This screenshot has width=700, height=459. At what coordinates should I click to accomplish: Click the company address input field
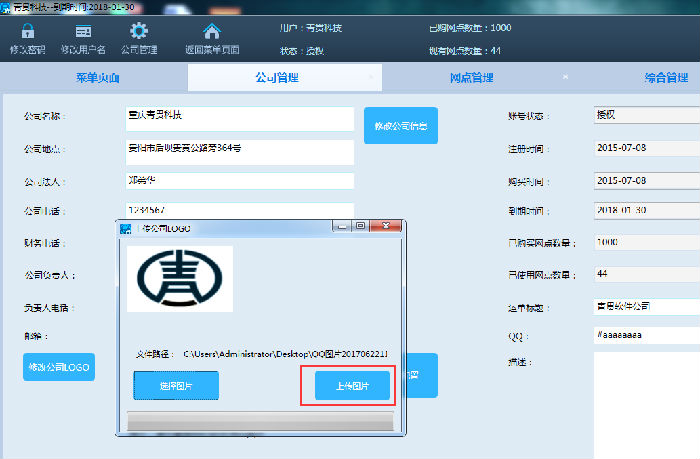pyautogui.click(x=240, y=151)
